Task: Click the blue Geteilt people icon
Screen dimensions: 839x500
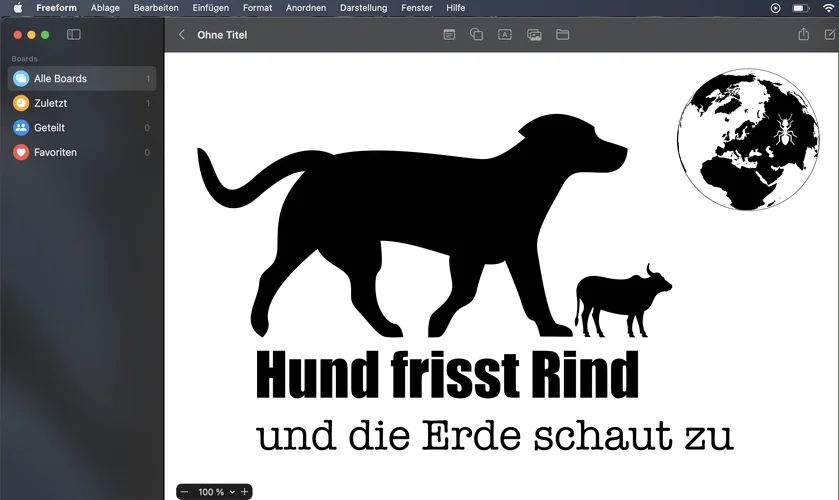Action: pos(21,128)
